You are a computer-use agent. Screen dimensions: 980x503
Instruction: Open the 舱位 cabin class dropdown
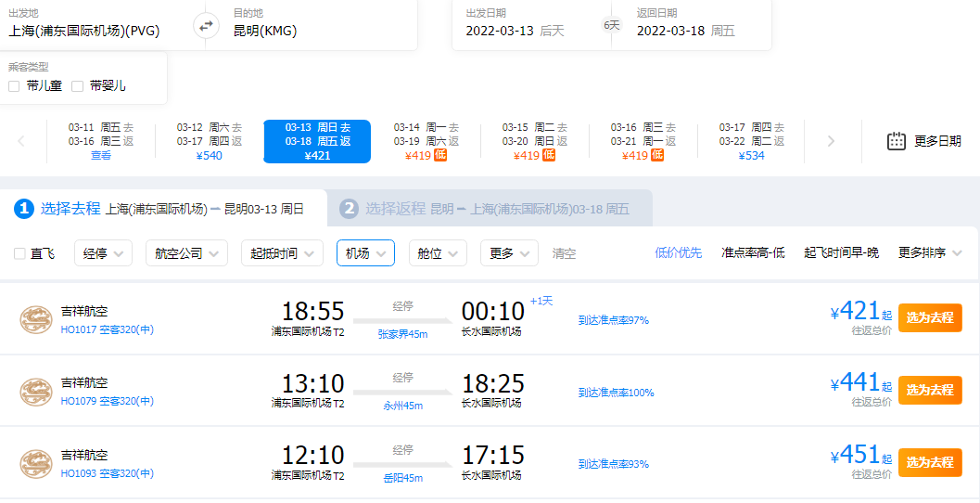(438, 252)
